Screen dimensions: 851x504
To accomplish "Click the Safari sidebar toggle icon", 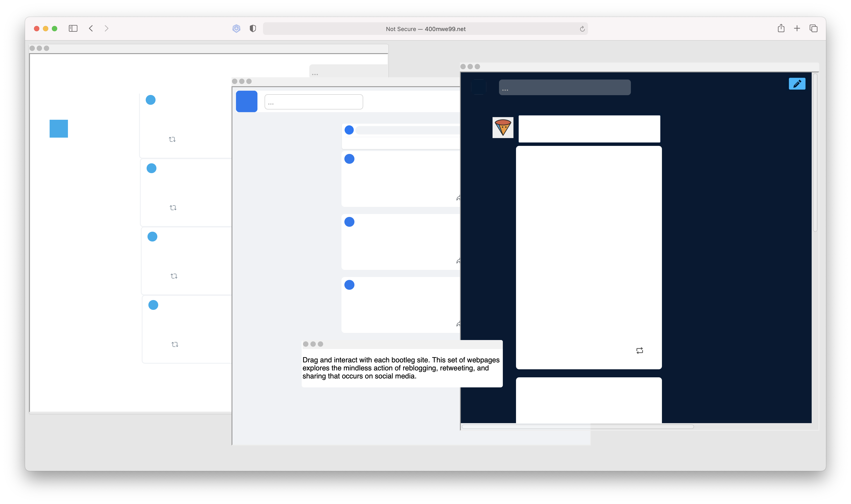I will pyautogui.click(x=73, y=29).
